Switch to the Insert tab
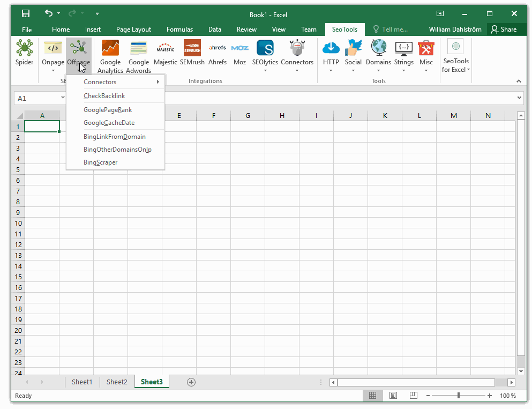 pyautogui.click(x=93, y=29)
